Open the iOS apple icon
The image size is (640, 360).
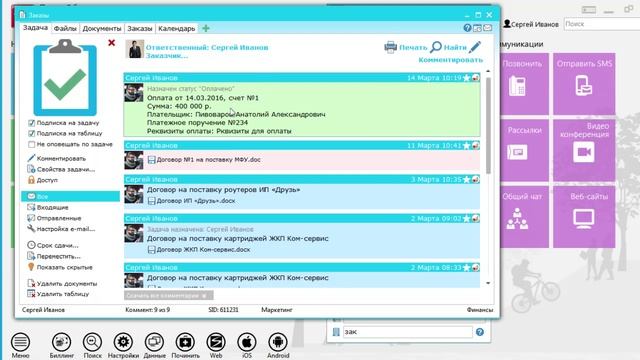[x=247, y=345]
